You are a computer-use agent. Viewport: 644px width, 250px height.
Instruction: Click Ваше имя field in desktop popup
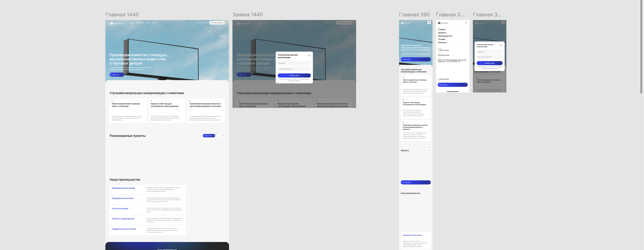[x=294, y=63]
